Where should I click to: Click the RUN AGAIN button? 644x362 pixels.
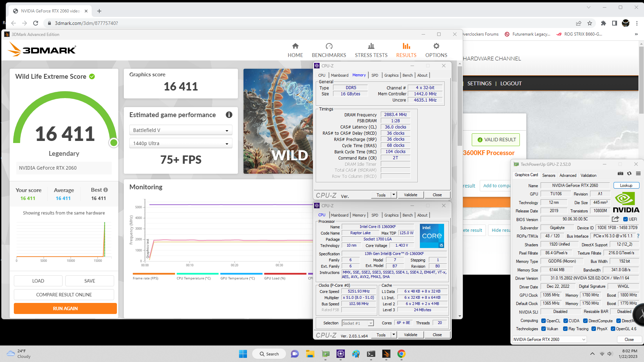point(65,308)
